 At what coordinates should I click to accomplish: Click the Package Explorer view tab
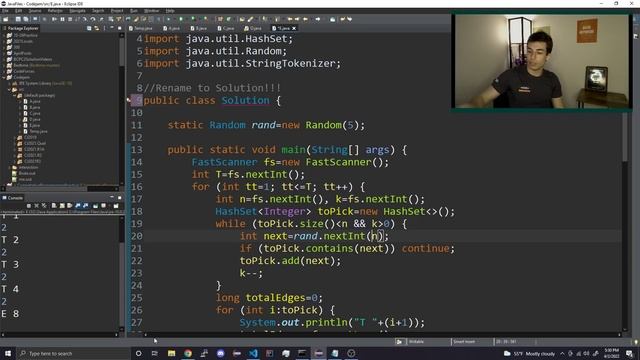pyautogui.click(x=20, y=28)
